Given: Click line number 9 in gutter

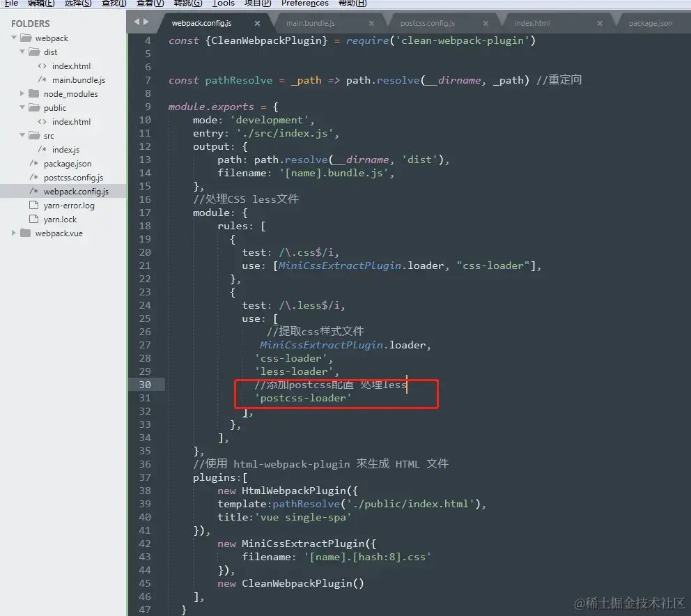Looking at the screenshot, I should (148, 107).
